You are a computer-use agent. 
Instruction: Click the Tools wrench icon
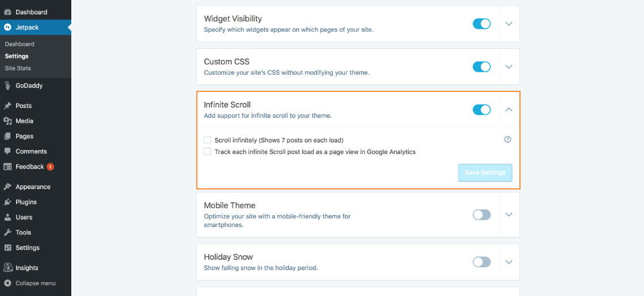point(7,232)
